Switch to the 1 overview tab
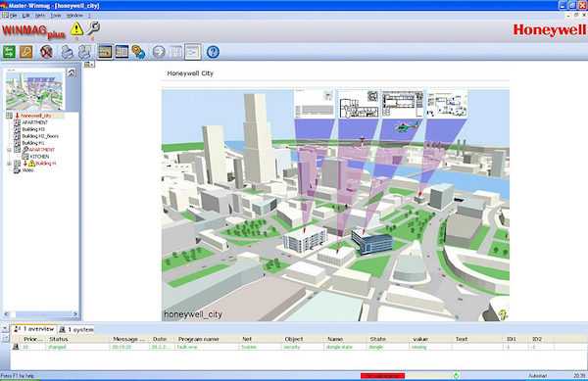Image resolution: width=588 pixels, height=381 pixels. coord(34,329)
